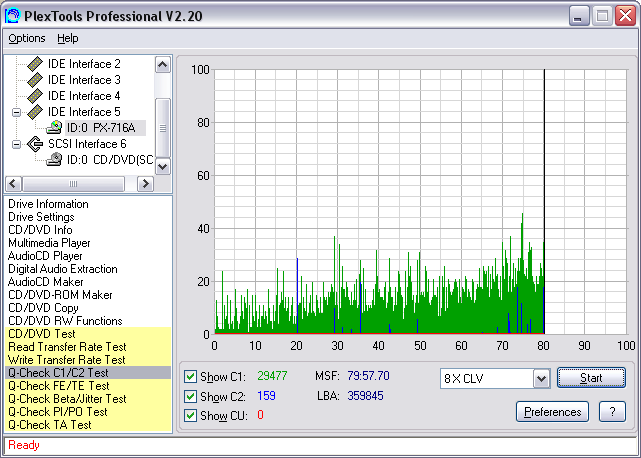Viewport: 641px width, 458px height.
Task: Click the PlexTools app icon in title bar
Action: [12, 16]
